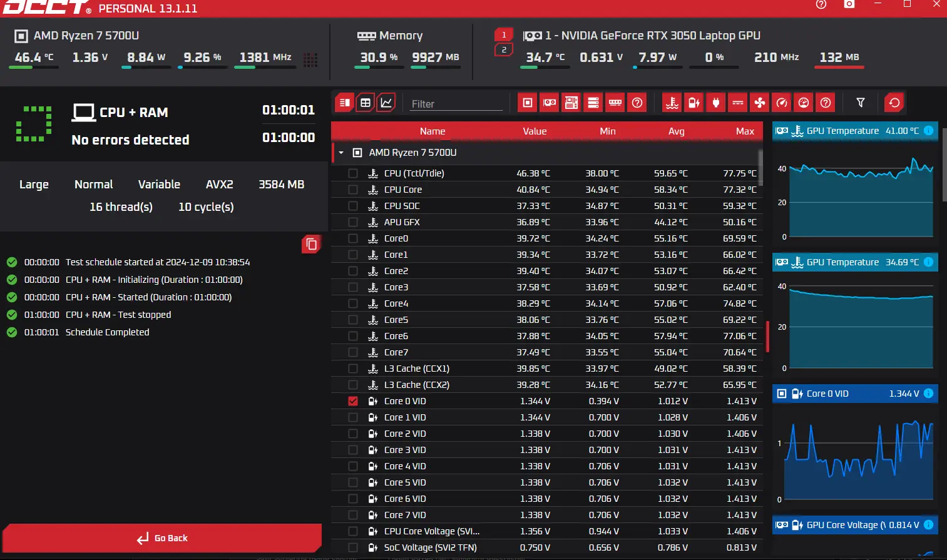The height and width of the screenshot is (560, 947).
Task: Toggle the power plug sensor type filter
Action: 716,103
